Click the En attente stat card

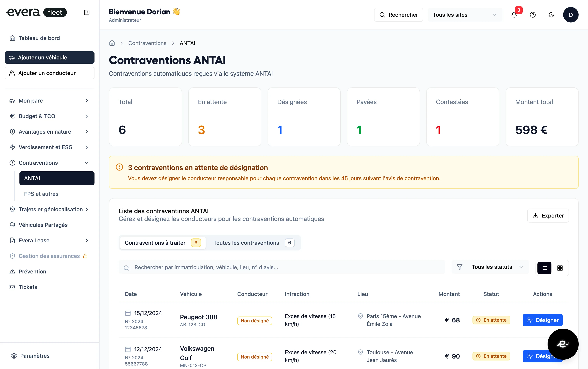pyautogui.click(x=225, y=117)
